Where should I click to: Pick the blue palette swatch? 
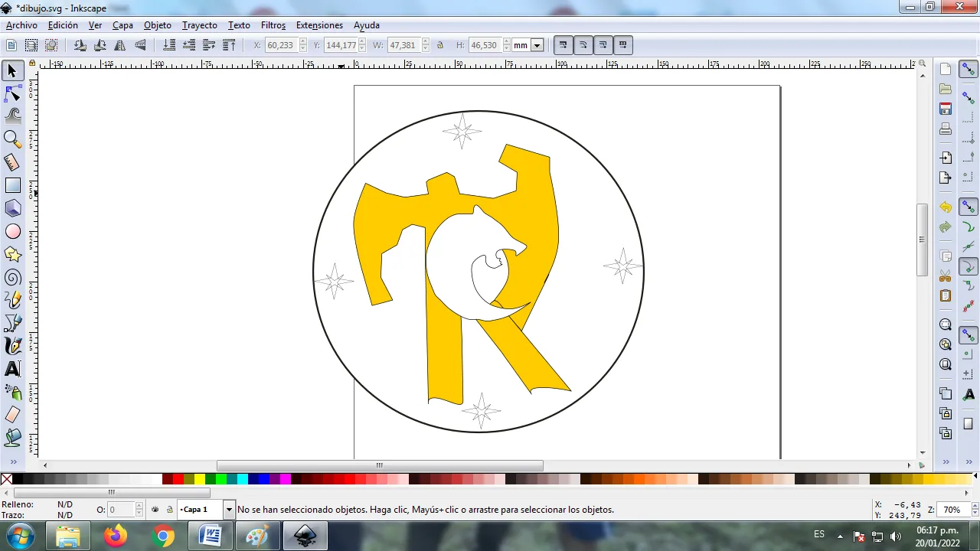263,479
